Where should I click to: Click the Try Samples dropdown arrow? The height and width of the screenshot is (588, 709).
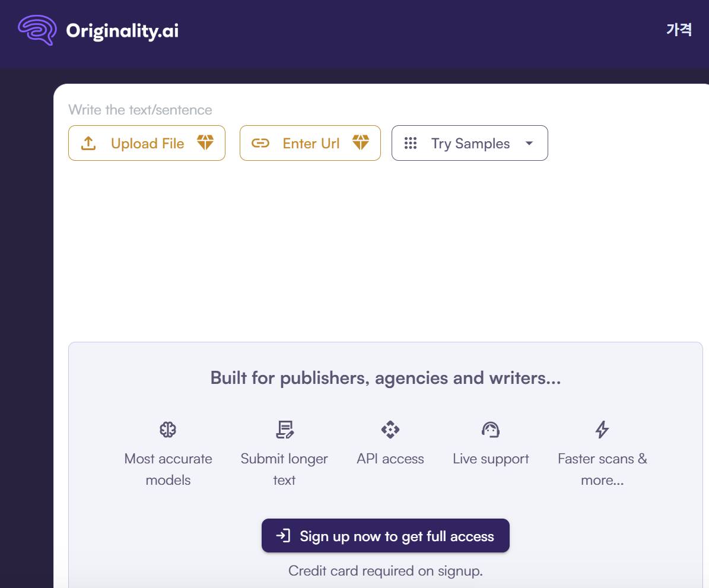click(529, 143)
